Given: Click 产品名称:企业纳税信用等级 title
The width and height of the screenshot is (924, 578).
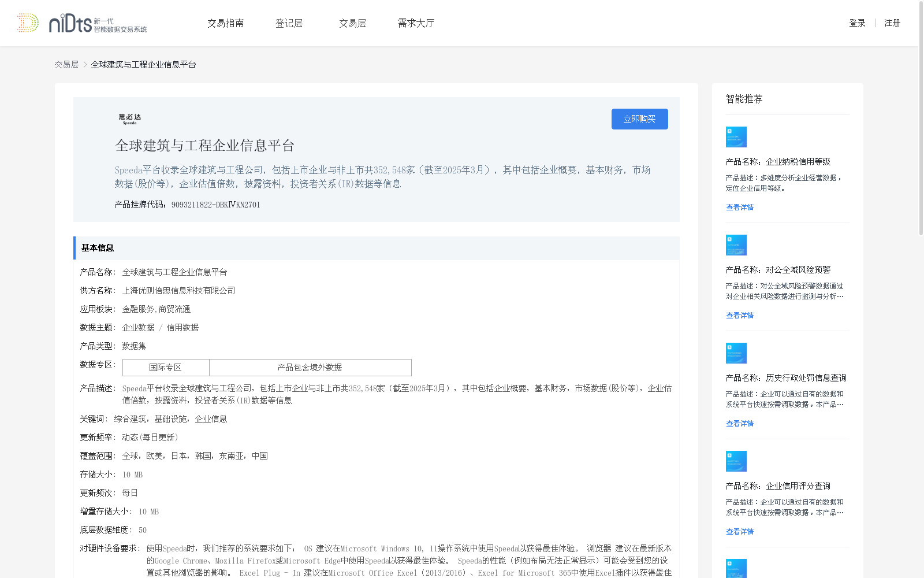Looking at the screenshot, I should coord(778,162).
